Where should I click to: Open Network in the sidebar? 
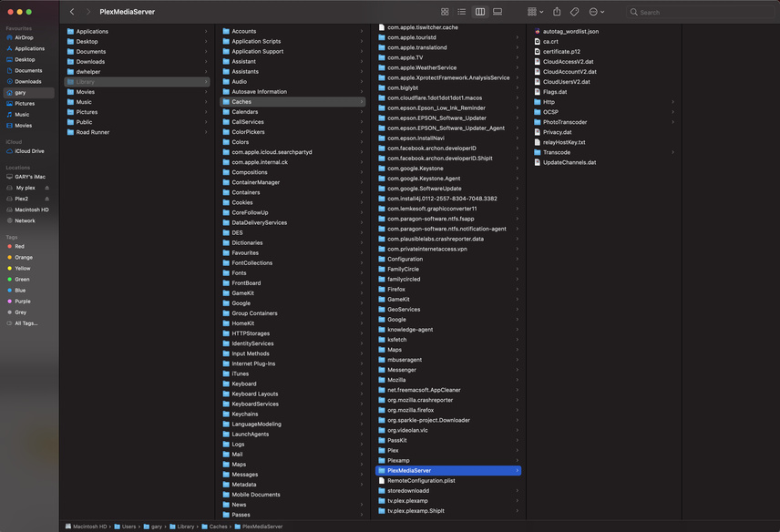[25, 220]
